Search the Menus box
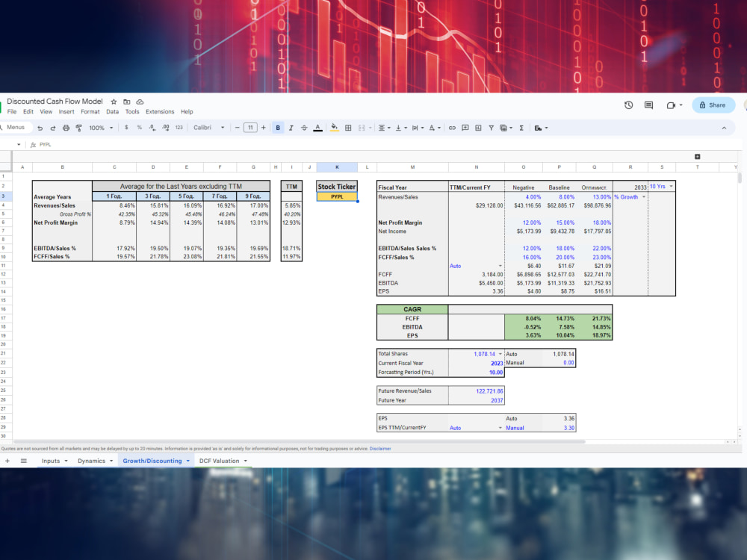Image resolution: width=747 pixels, height=560 pixels. coord(15,127)
